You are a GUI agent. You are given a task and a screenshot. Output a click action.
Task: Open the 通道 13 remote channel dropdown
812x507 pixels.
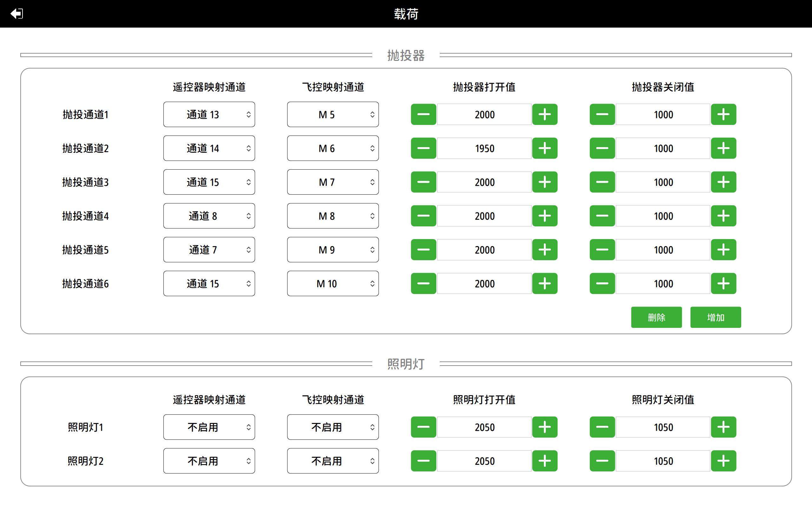[209, 114]
